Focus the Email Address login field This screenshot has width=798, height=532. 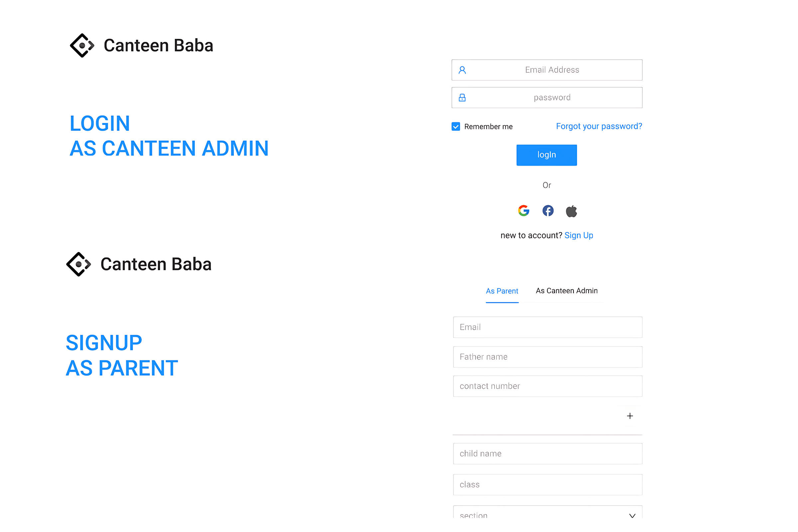tap(552, 70)
